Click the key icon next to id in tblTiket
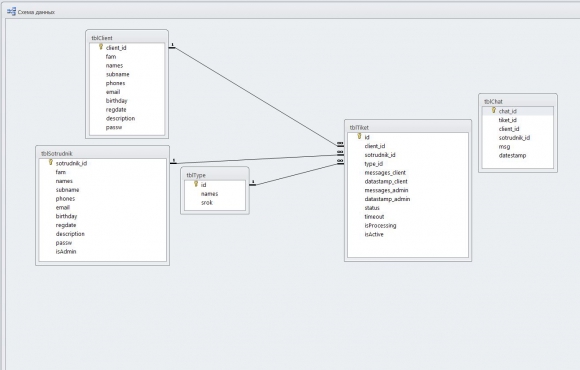Viewport: 580px width, 370px height. (359, 137)
